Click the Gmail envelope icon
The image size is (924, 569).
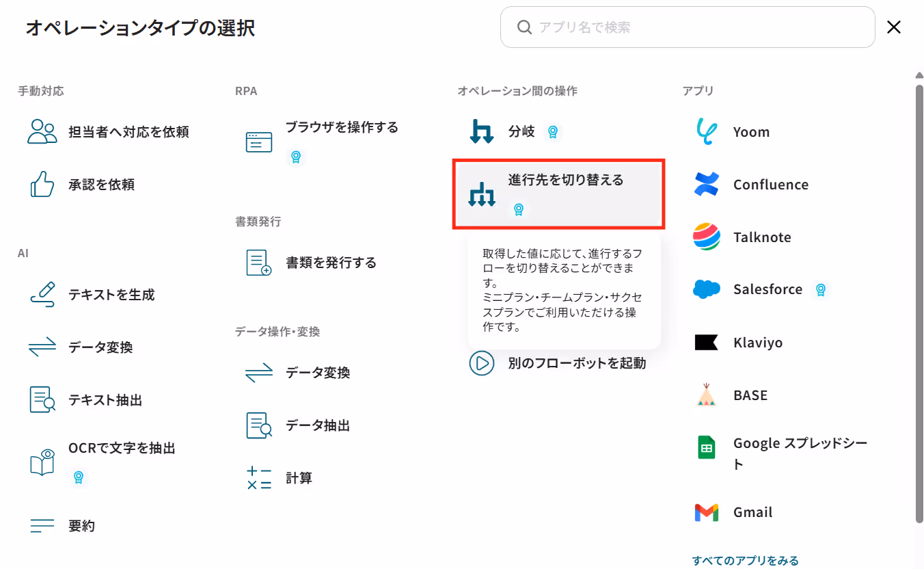(x=707, y=512)
